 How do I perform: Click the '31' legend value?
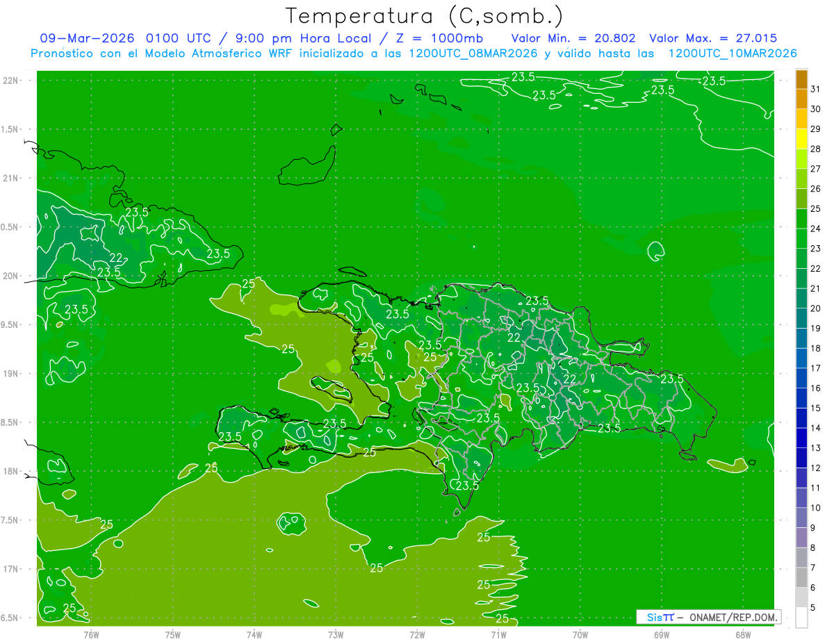tap(816, 89)
